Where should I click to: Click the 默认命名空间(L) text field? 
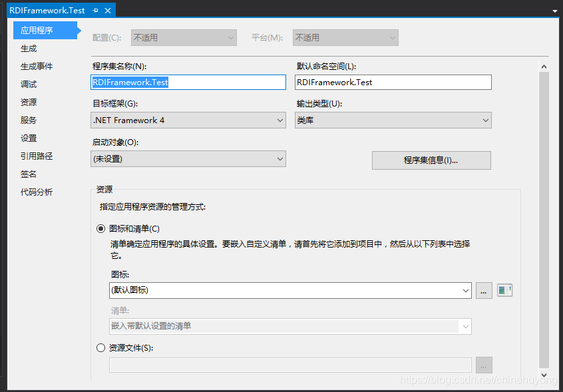coord(393,83)
